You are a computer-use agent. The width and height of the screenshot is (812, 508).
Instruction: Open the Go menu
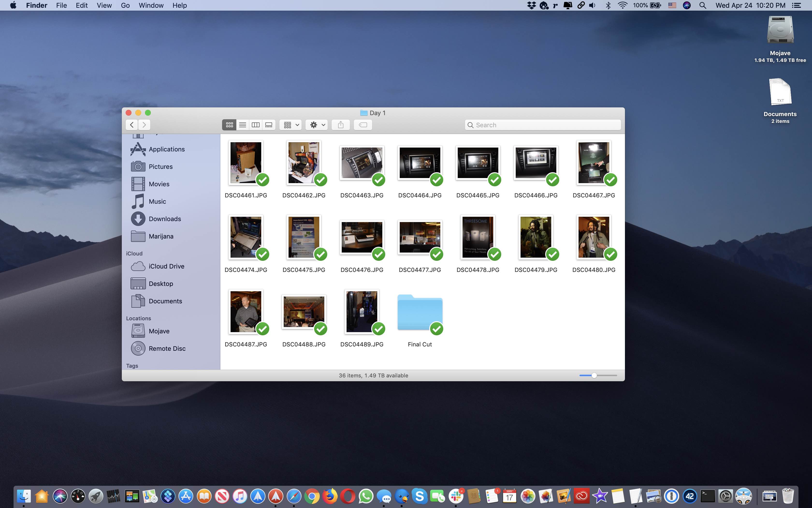point(125,5)
